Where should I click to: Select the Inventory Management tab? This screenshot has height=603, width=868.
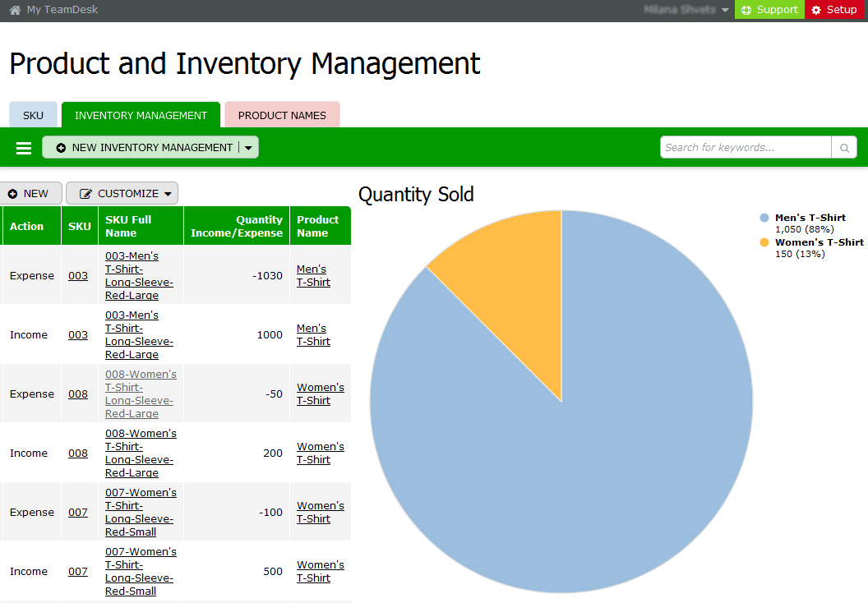point(141,116)
